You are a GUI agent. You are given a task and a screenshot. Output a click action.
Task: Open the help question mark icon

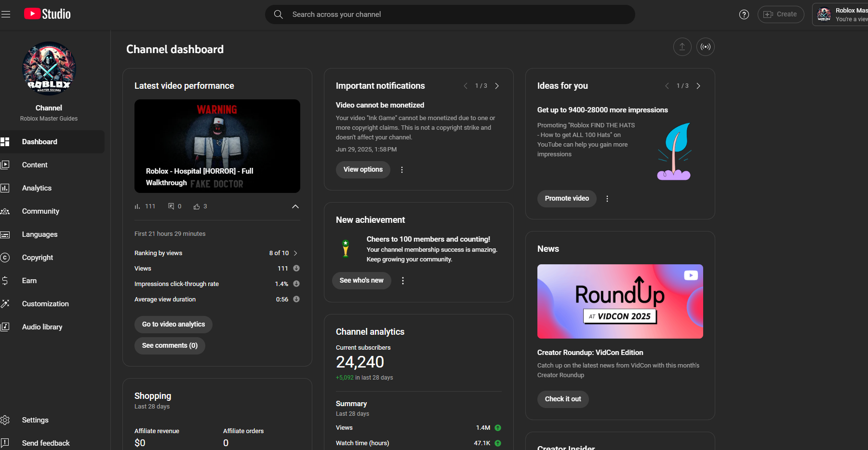pyautogui.click(x=744, y=14)
